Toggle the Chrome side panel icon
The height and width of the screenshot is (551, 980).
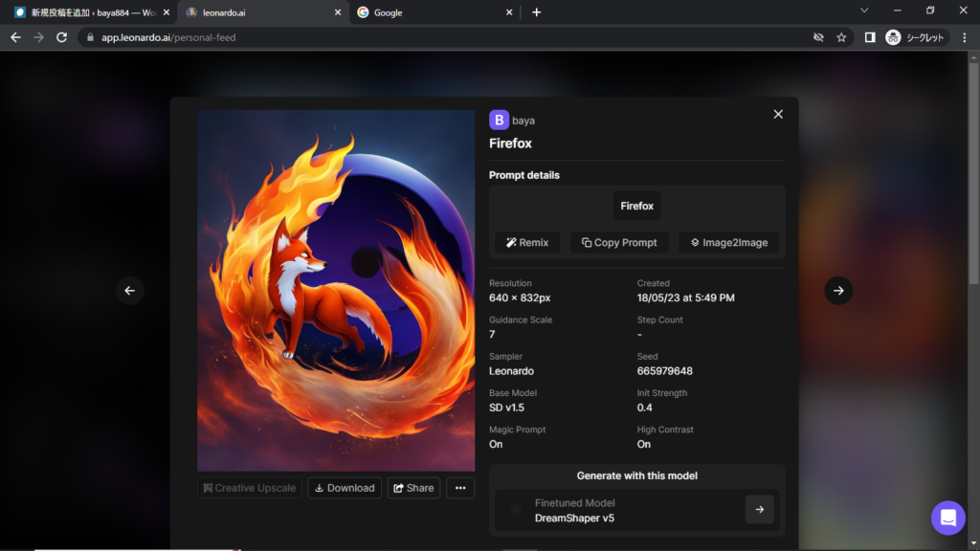pyautogui.click(x=869, y=37)
